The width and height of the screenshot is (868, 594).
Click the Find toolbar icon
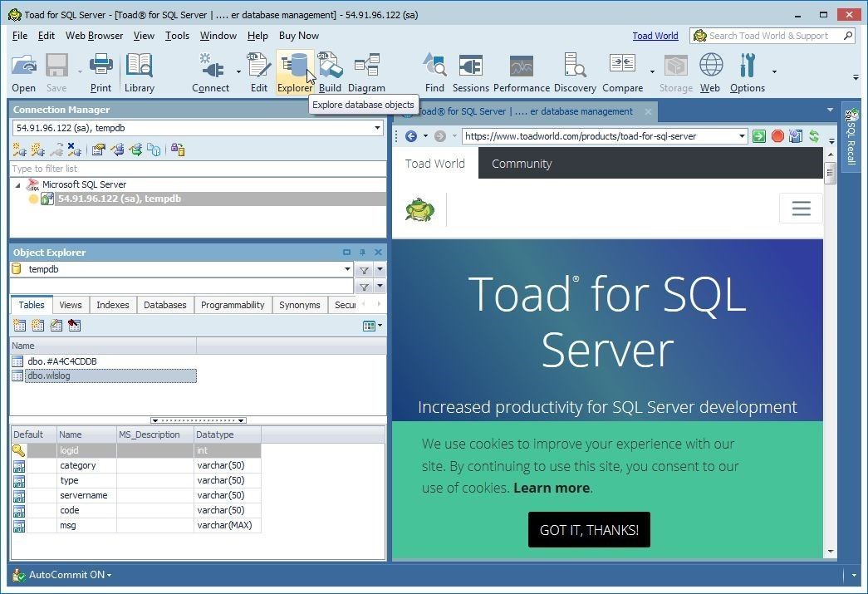[434, 66]
